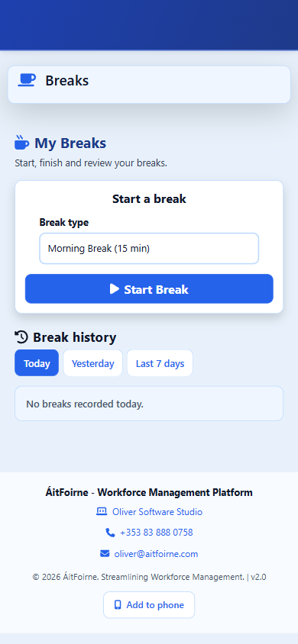Viewport: 298px width, 644px height.
Task: Show the Last 7 days history
Action: coord(160,363)
